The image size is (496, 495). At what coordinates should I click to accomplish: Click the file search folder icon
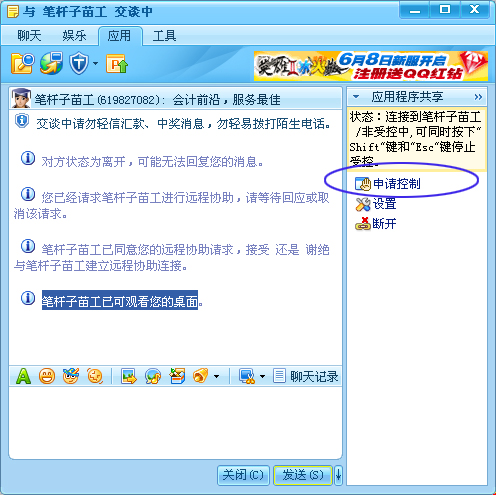[23, 63]
